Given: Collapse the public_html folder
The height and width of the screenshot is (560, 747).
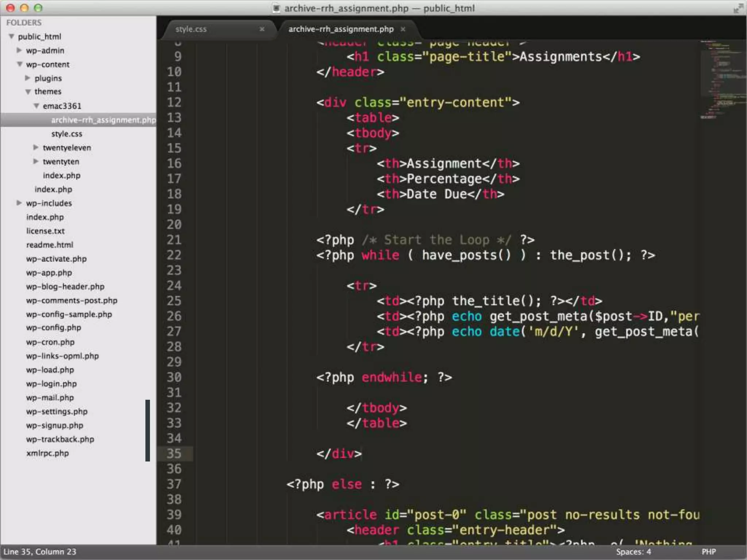Looking at the screenshot, I should coord(12,36).
